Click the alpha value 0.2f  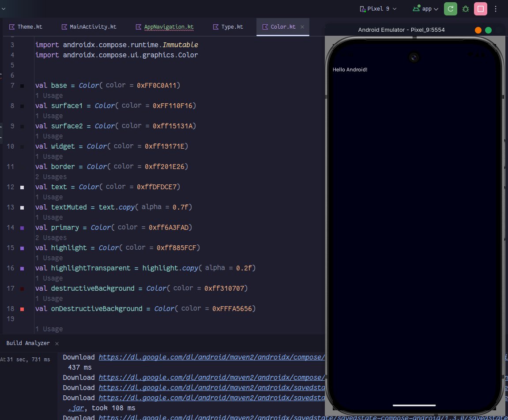[244, 268]
